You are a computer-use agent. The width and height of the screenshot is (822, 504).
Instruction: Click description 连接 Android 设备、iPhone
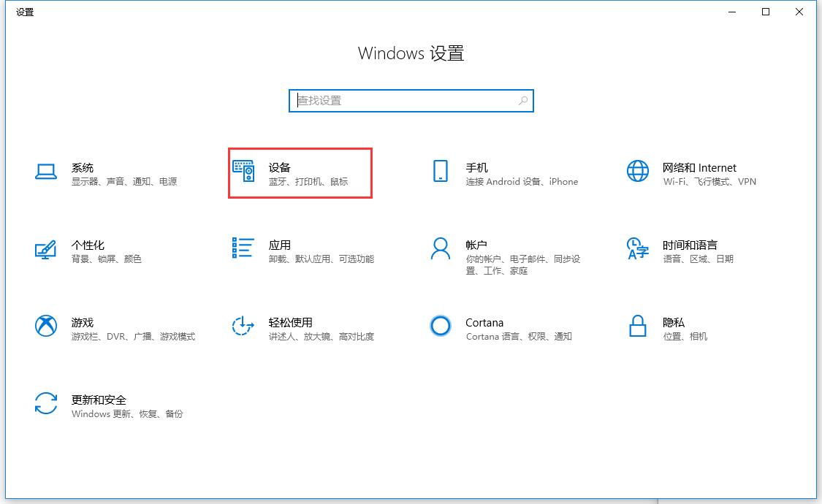pos(522,182)
